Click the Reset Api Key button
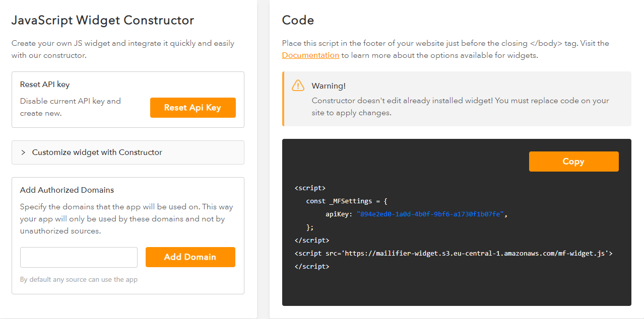This screenshot has height=319, width=644. (x=192, y=108)
